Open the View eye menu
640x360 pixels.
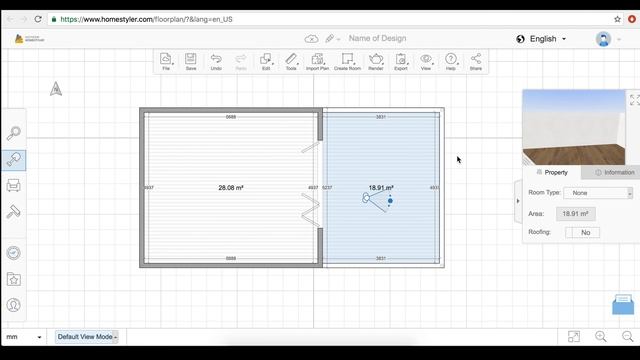tap(426, 62)
